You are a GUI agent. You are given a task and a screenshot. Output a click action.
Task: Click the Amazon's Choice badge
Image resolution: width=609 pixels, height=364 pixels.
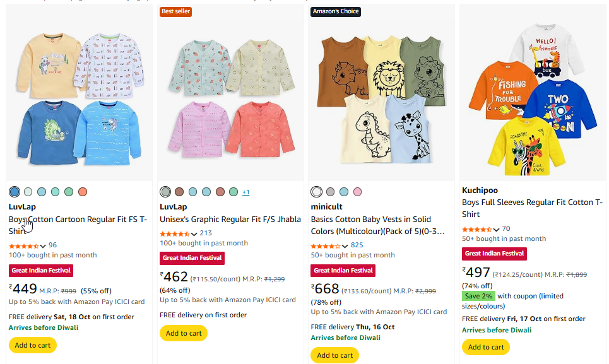[336, 11]
